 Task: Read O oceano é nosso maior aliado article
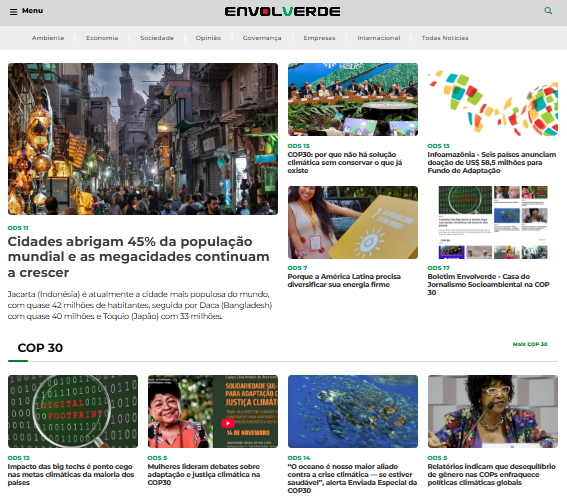(x=352, y=478)
